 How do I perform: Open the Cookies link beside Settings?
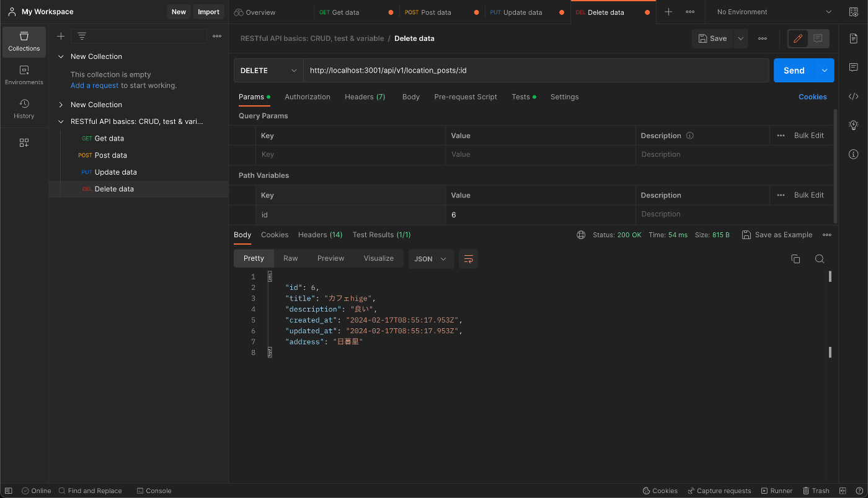(x=812, y=97)
